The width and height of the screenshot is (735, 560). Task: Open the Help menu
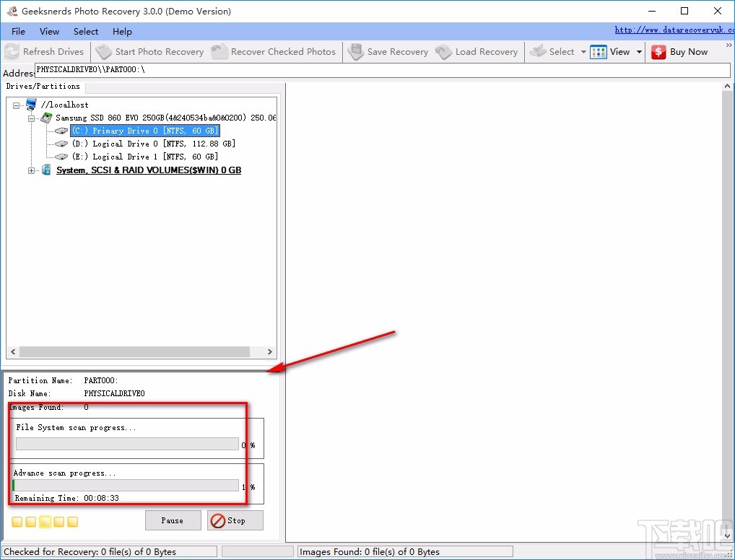pyautogui.click(x=122, y=32)
